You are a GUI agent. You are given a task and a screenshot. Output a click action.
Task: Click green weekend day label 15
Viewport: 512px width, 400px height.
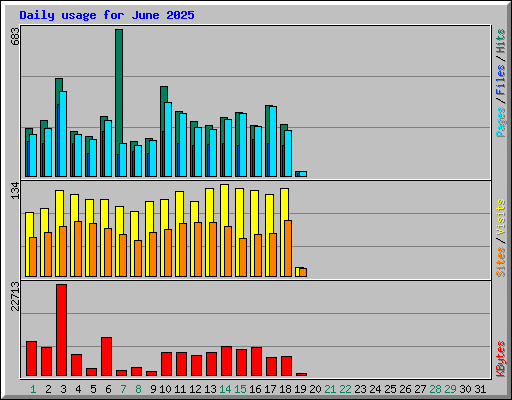pos(240,389)
